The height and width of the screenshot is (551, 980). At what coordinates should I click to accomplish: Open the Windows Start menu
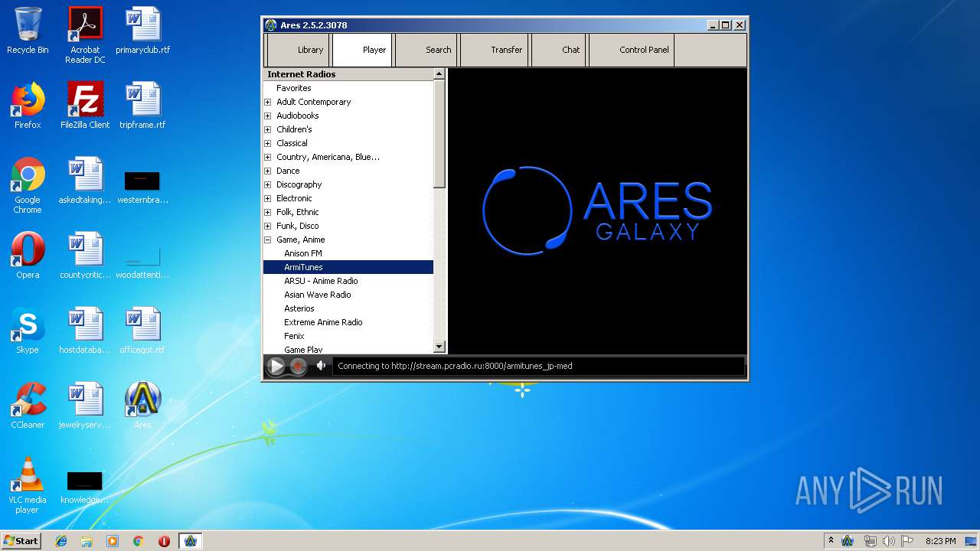coord(21,540)
